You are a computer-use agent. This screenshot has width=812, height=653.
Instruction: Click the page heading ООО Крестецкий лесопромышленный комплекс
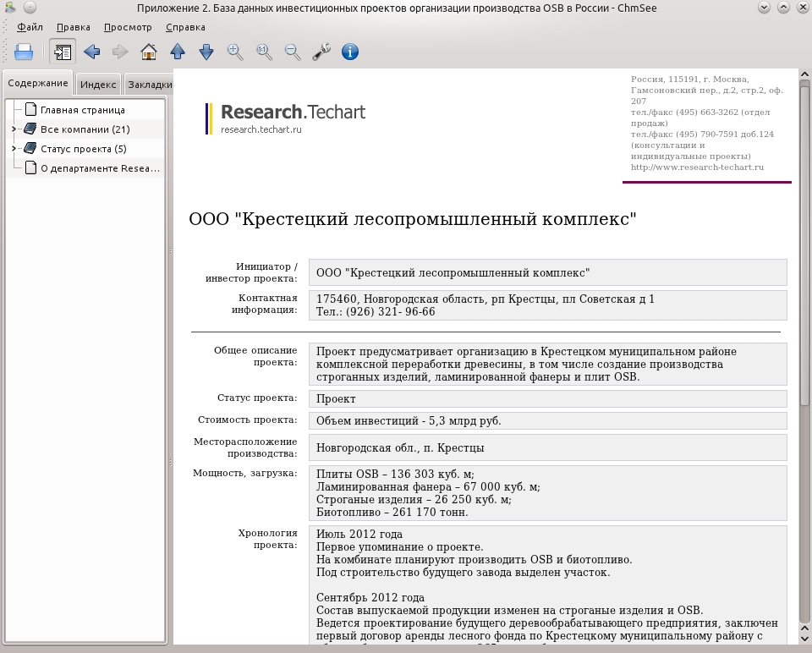pyautogui.click(x=412, y=219)
